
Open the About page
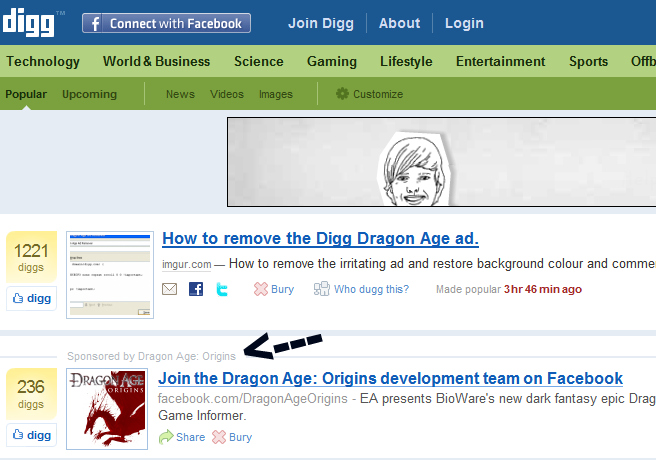[400, 23]
